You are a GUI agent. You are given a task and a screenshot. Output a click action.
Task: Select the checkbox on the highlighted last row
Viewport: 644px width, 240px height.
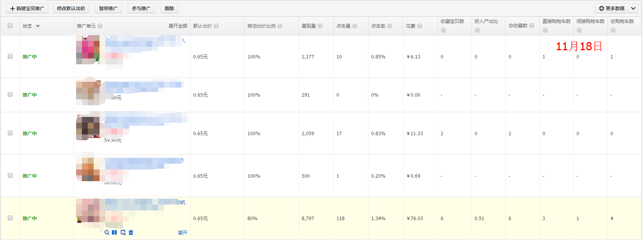click(x=10, y=218)
